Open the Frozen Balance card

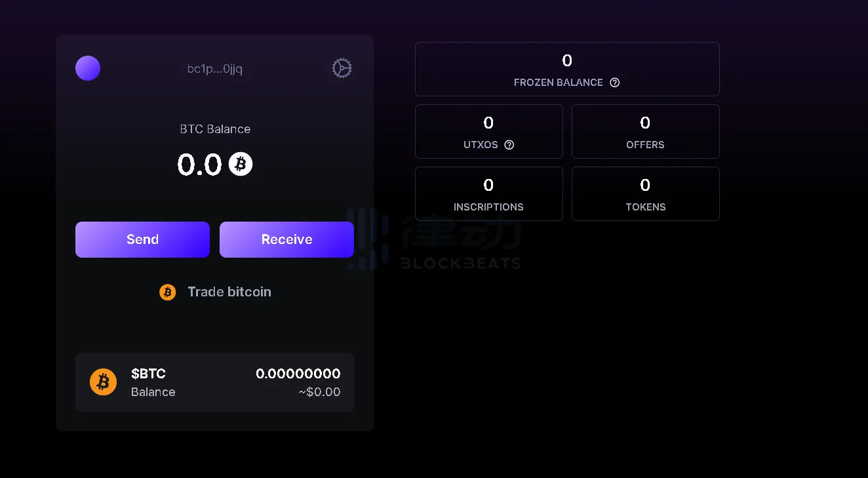click(567, 69)
